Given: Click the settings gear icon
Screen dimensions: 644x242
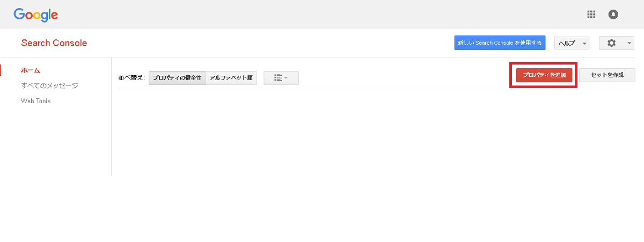Looking at the screenshot, I should (611, 43).
